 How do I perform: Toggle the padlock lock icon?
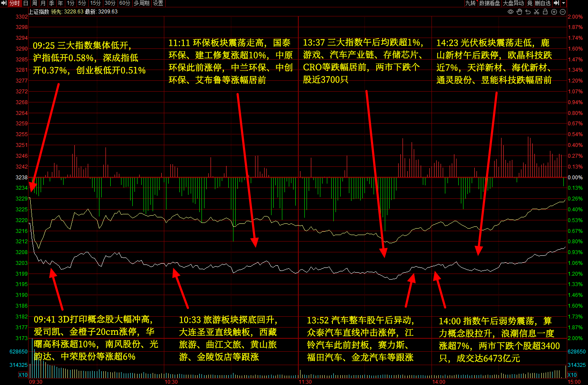(x=545, y=12)
